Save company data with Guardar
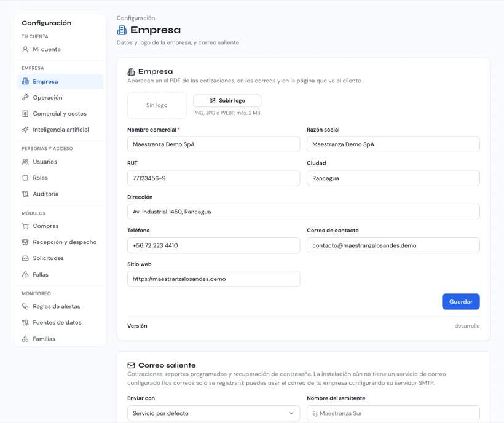 (x=461, y=301)
